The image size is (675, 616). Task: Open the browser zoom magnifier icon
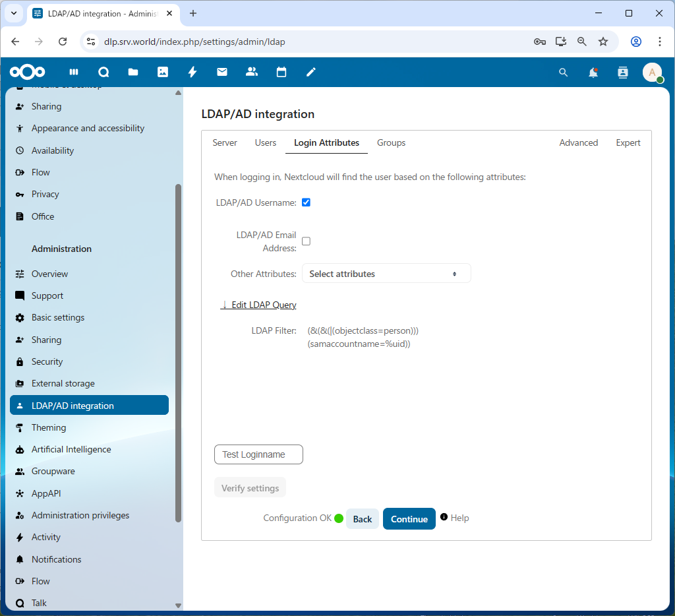click(582, 42)
